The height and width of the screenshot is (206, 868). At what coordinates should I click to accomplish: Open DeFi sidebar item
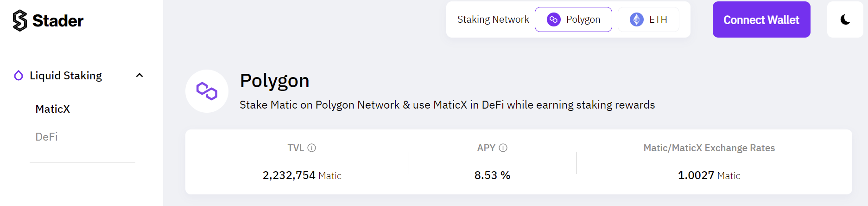point(47,137)
